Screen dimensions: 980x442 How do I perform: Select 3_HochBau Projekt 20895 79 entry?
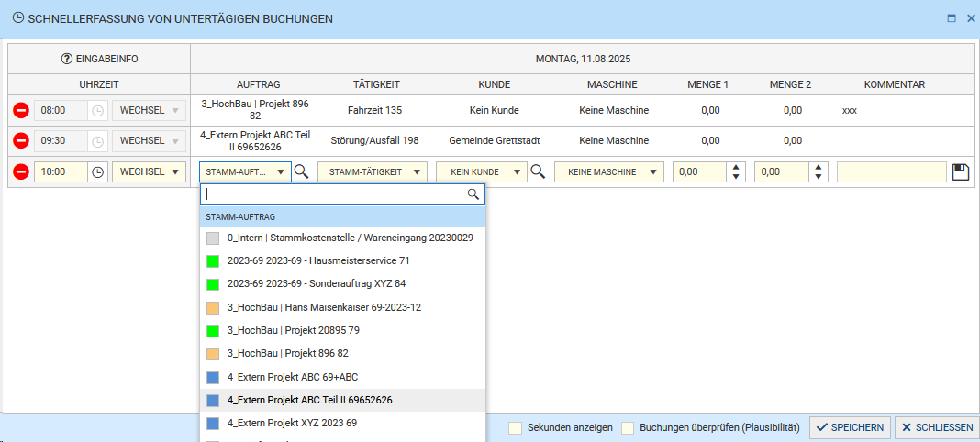(x=342, y=330)
